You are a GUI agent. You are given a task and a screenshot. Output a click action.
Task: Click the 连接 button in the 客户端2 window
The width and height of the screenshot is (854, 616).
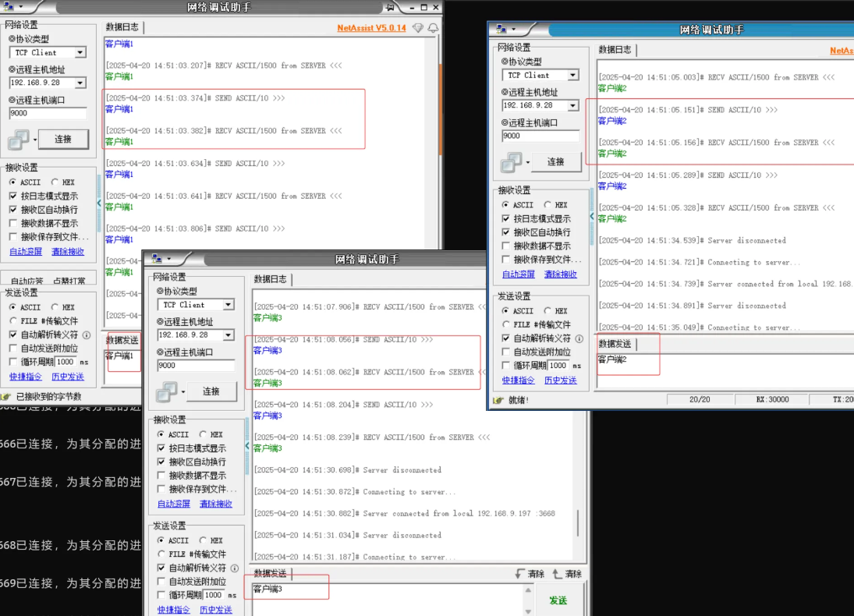point(556,162)
